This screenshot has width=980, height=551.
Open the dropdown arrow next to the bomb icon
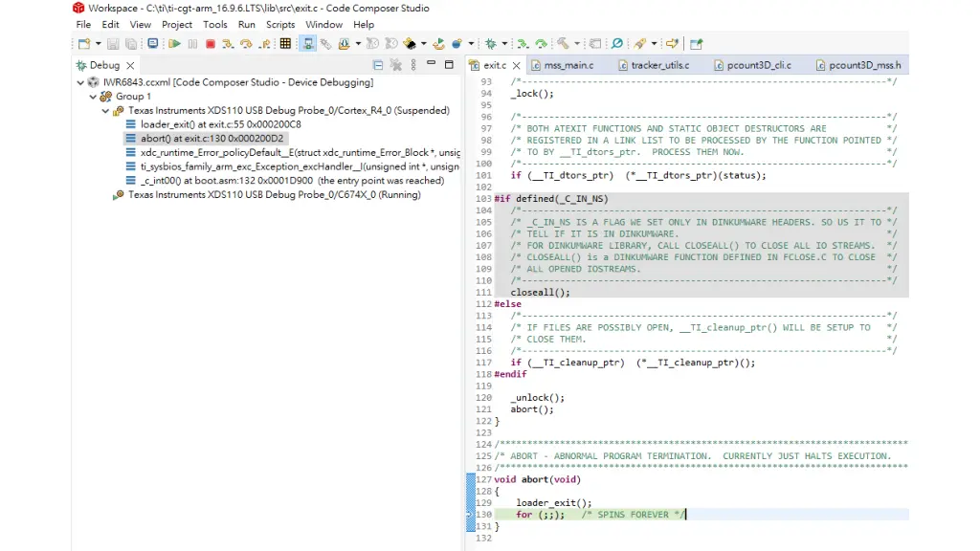click(471, 44)
